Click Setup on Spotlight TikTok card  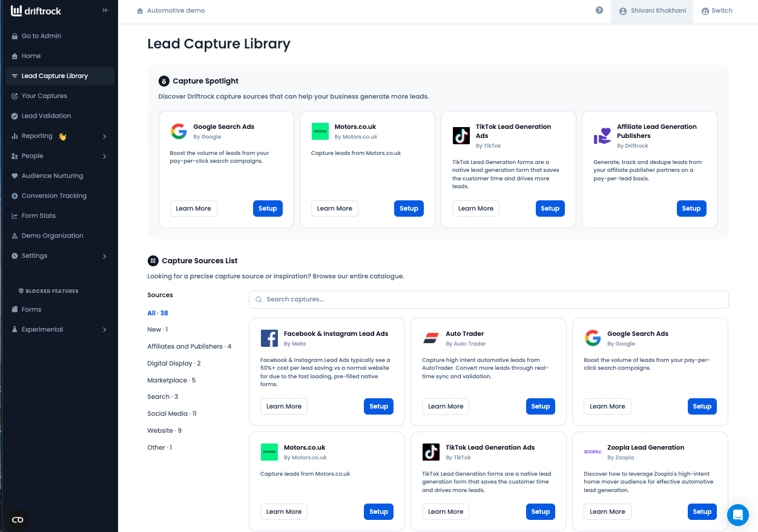pyautogui.click(x=550, y=209)
